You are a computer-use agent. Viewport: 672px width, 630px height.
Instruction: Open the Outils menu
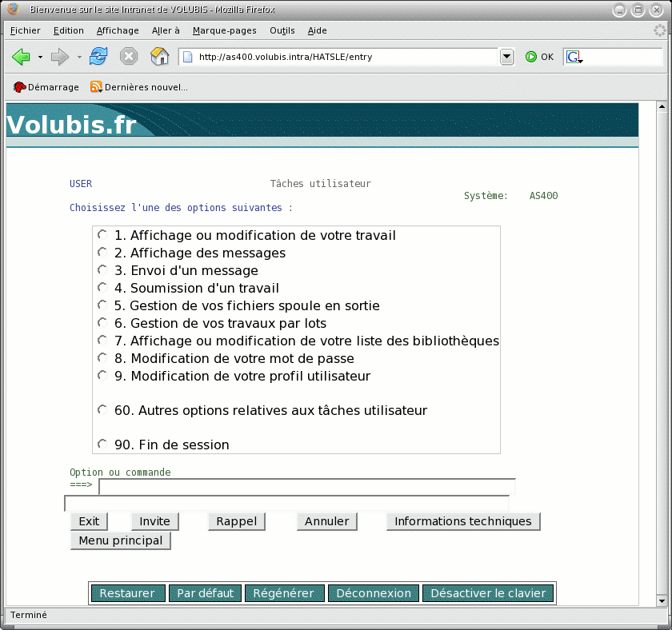coord(282,30)
